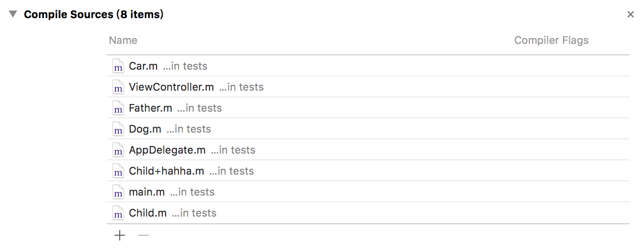Click the Name column header
This screenshot has width=644, height=250.
click(x=123, y=41)
